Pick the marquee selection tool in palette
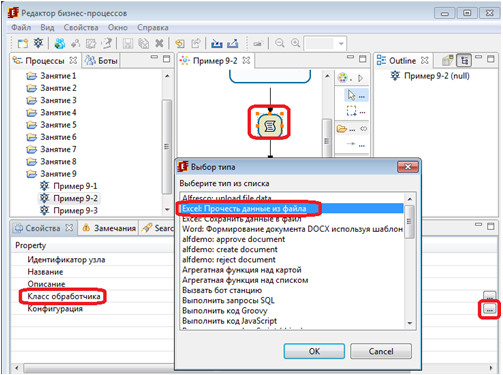 pos(356,111)
